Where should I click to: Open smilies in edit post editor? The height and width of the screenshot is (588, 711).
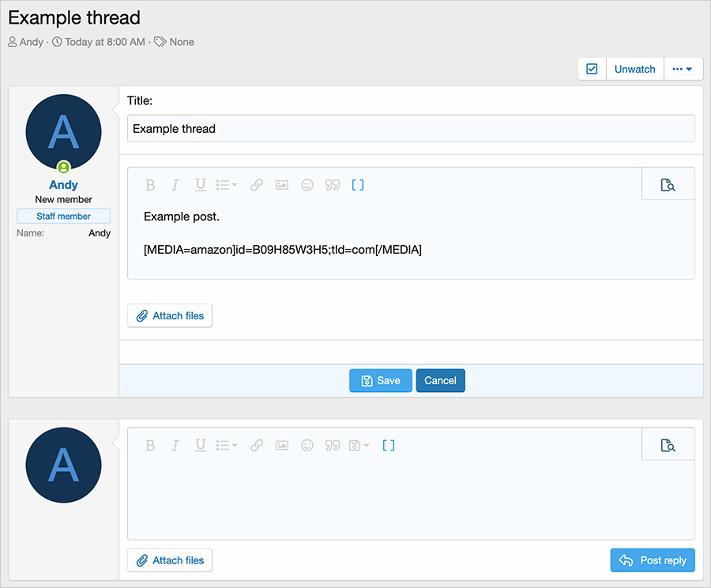307,185
